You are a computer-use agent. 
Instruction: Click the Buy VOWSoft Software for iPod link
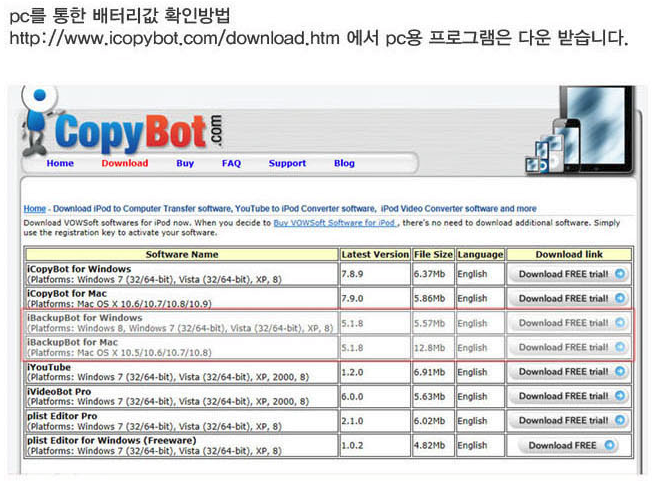click(x=334, y=223)
